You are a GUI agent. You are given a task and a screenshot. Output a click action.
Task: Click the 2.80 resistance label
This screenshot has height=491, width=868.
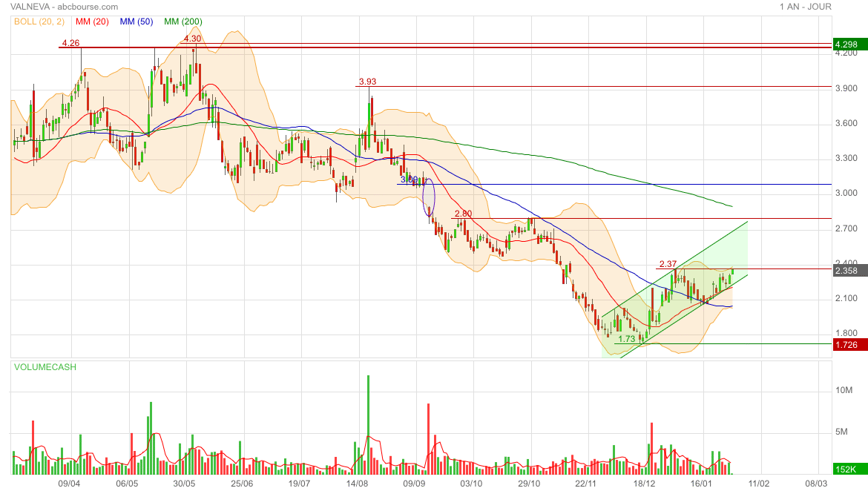(464, 214)
